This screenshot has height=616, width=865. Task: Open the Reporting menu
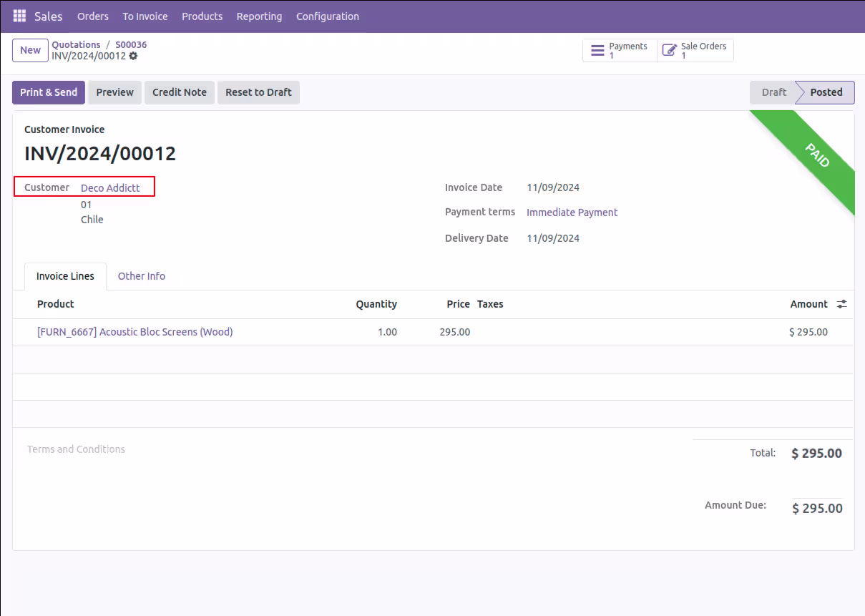(x=259, y=16)
